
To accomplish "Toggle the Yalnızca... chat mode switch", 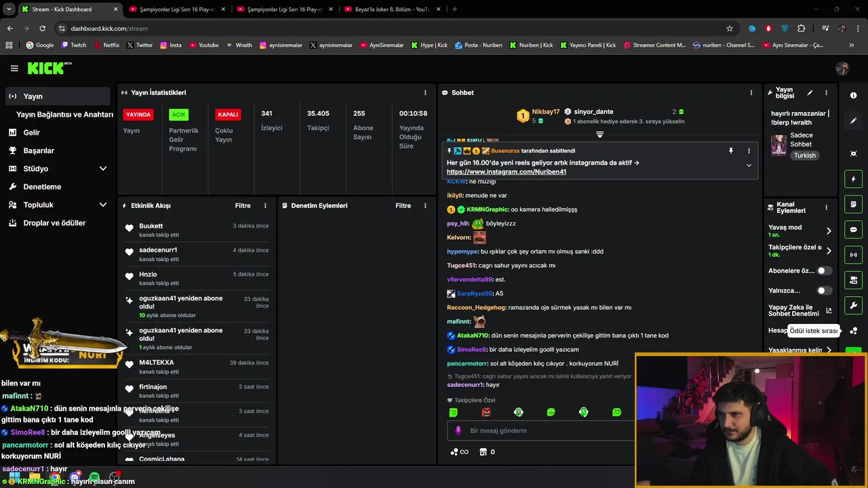I will tap(824, 291).
